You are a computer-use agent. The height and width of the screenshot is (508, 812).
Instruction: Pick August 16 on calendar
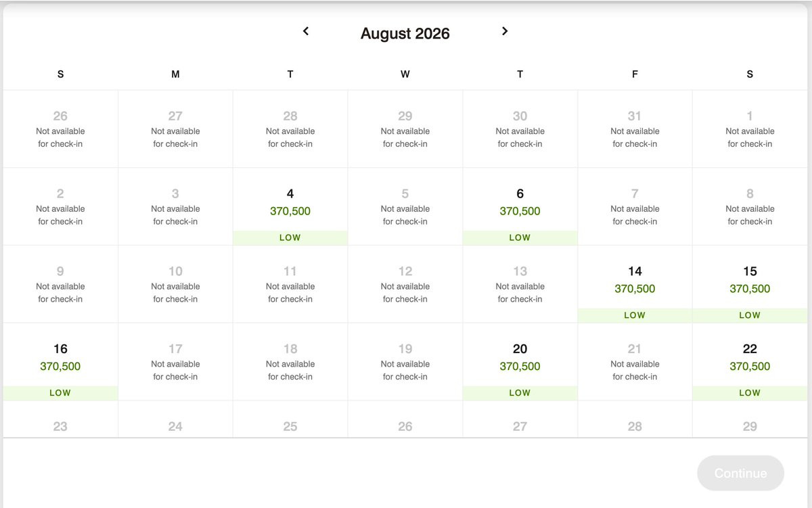point(60,362)
